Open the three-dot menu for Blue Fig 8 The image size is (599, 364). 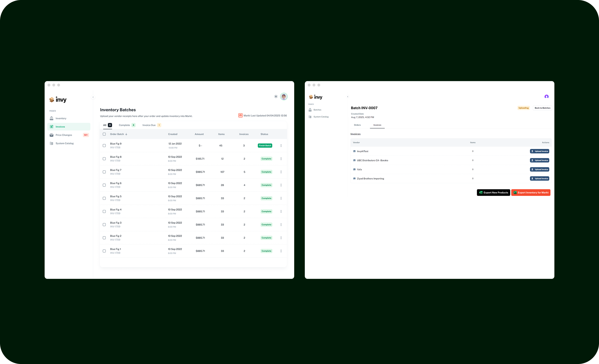point(281,159)
